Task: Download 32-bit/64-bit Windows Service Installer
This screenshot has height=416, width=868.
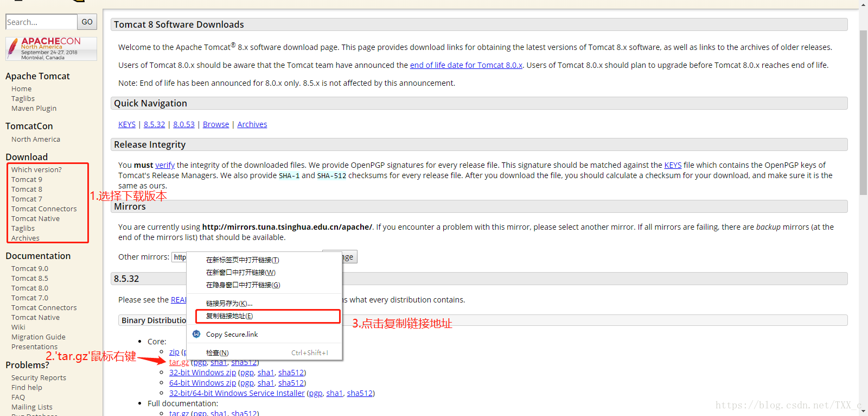Action: [237, 393]
